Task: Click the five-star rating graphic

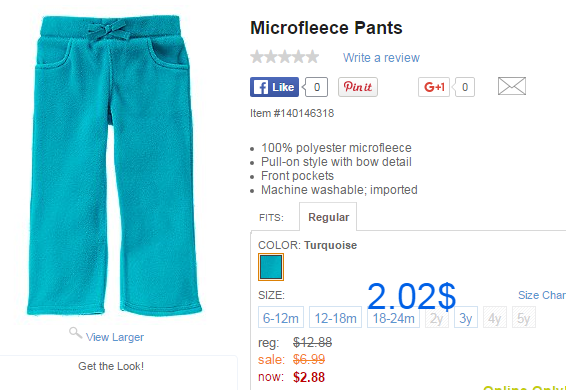Action: click(x=285, y=57)
